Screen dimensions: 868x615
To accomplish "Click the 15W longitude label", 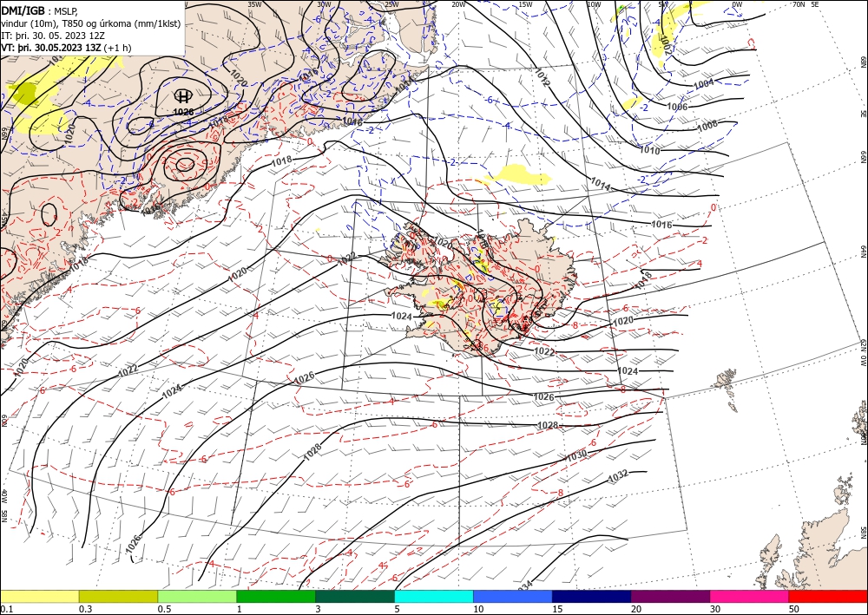I will click(x=525, y=4).
